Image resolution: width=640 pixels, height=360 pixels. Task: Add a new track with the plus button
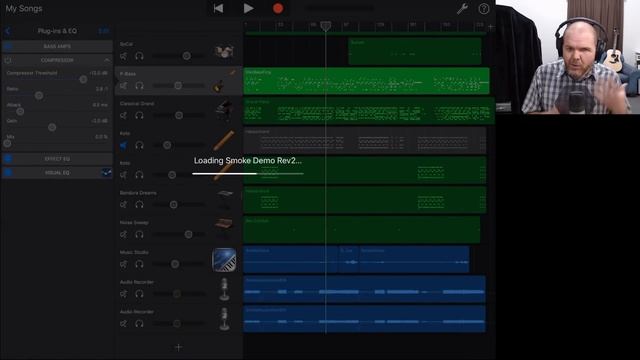tap(178, 347)
